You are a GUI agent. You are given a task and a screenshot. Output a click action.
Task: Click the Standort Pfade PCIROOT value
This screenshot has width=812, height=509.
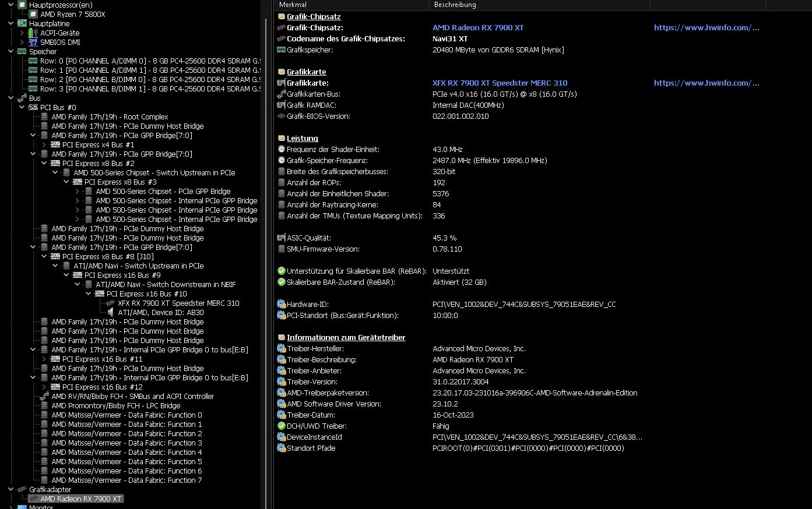tap(528, 448)
